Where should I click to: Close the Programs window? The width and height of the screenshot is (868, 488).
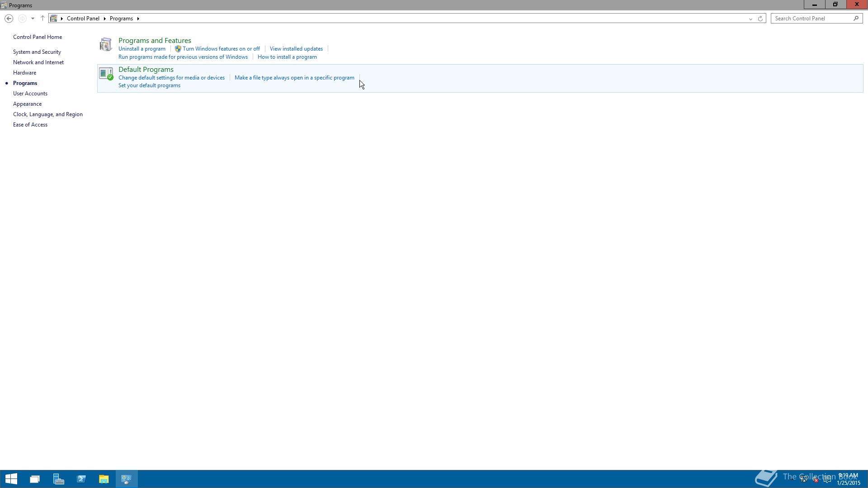857,5
